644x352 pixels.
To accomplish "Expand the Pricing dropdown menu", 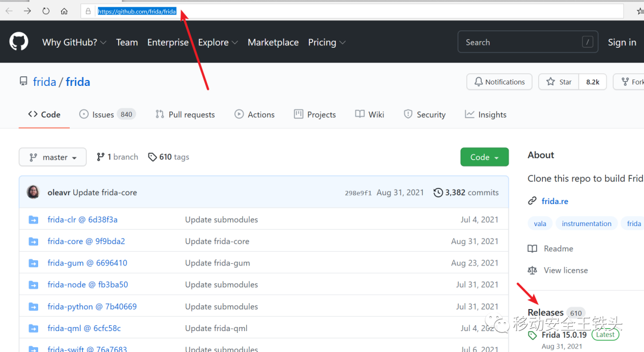I will tap(327, 42).
